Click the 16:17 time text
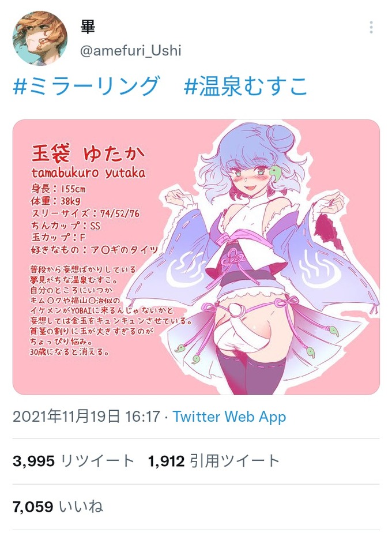The height and width of the screenshot is (540, 392). [x=142, y=417]
